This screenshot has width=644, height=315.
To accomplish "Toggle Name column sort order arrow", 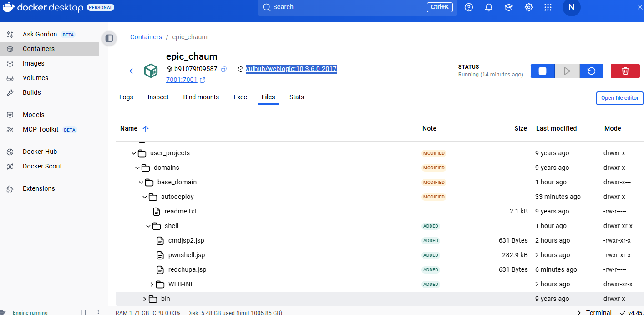I will click(146, 129).
